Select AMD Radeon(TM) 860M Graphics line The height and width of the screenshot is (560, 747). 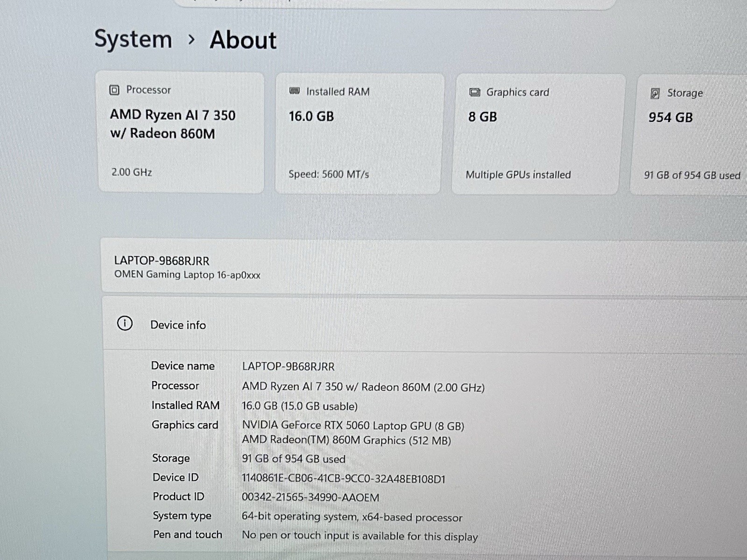tap(346, 440)
